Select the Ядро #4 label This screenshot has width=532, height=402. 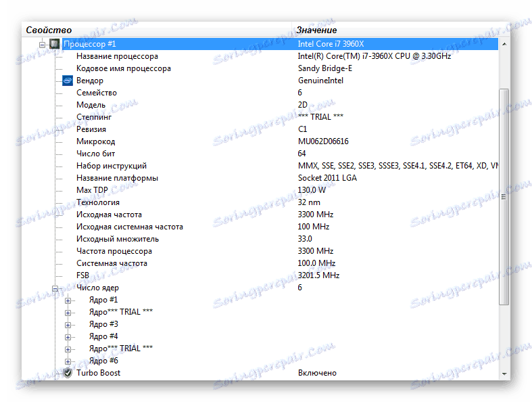pos(103,336)
